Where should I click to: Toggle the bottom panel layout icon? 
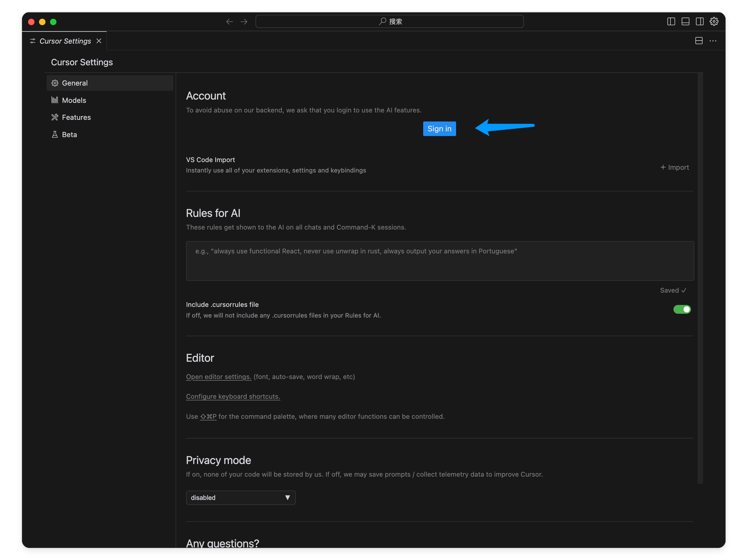tap(685, 22)
